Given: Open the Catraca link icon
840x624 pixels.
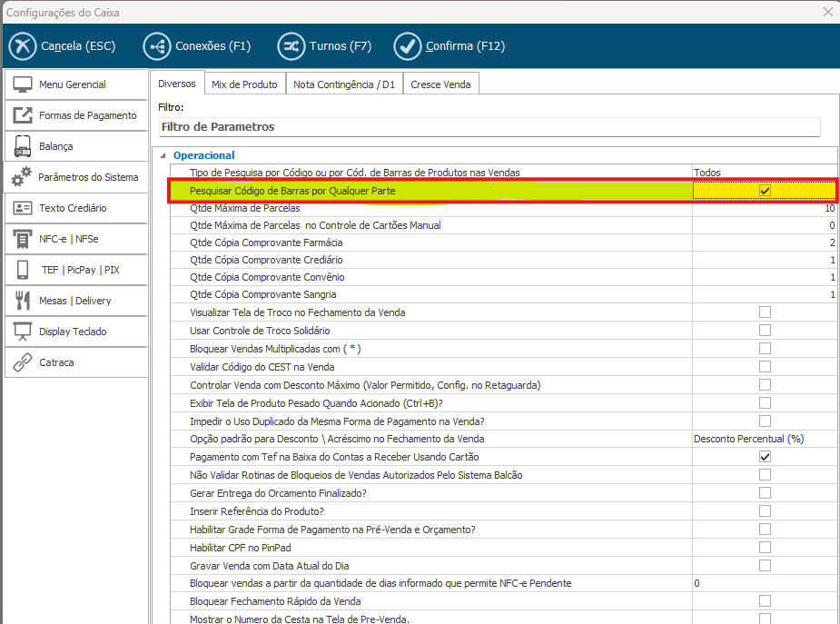Looking at the screenshot, I should pyautogui.click(x=24, y=362).
